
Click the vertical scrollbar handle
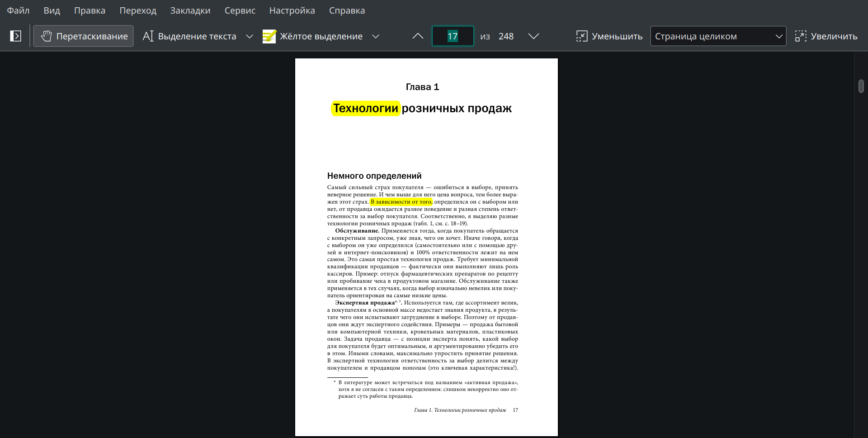pyautogui.click(x=861, y=86)
